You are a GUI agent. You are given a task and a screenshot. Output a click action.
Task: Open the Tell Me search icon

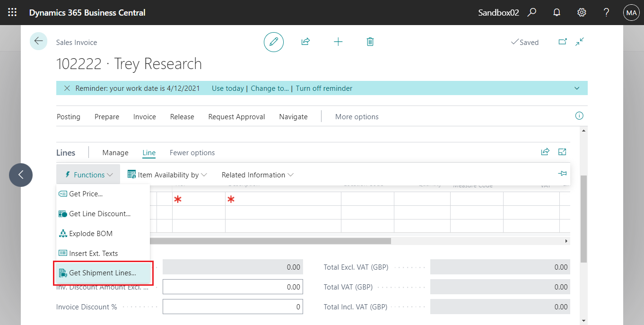click(x=532, y=12)
